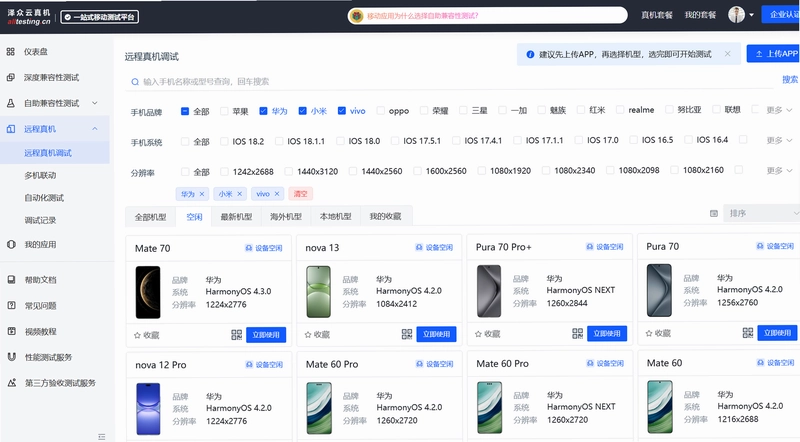Viewport: 800px width, 442px height.
Task: Click the nova 12 Pro phone thumbnail
Action: [148, 409]
